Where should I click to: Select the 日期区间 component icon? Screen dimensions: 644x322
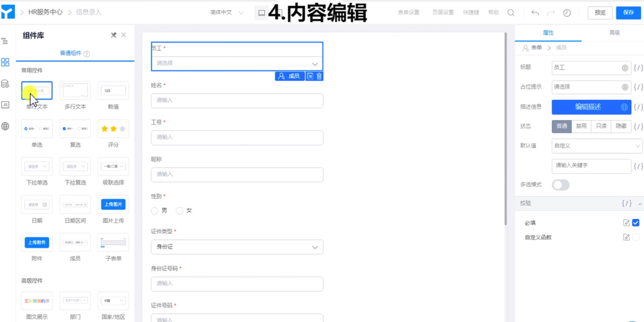tap(75, 204)
